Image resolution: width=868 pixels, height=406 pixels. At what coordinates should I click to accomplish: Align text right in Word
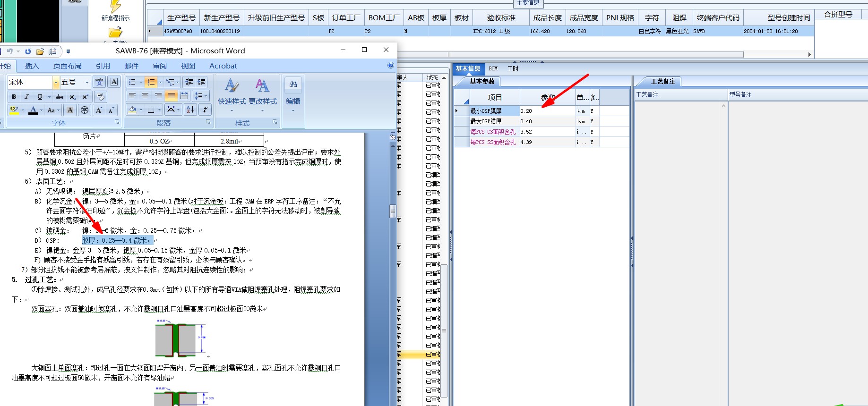pyautogui.click(x=158, y=96)
